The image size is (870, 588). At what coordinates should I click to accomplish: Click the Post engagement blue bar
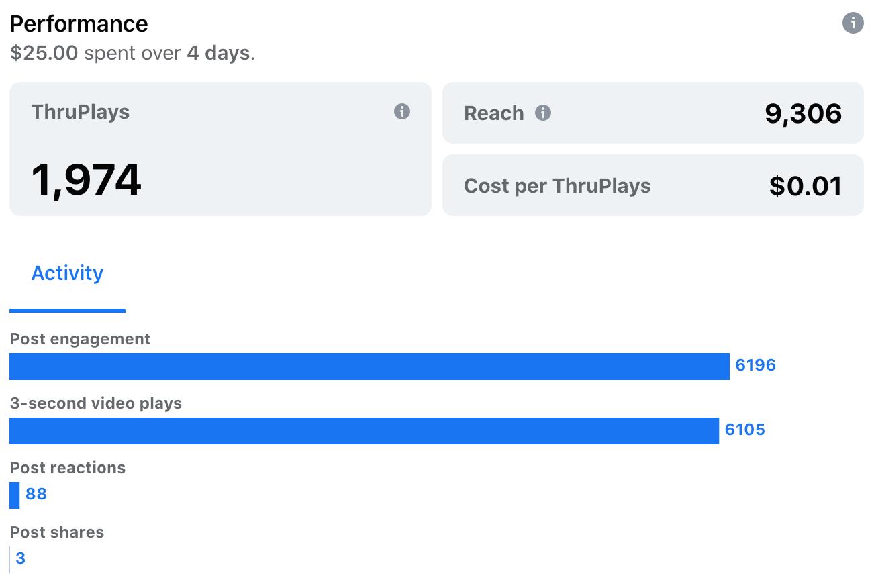tap(369, 366)
